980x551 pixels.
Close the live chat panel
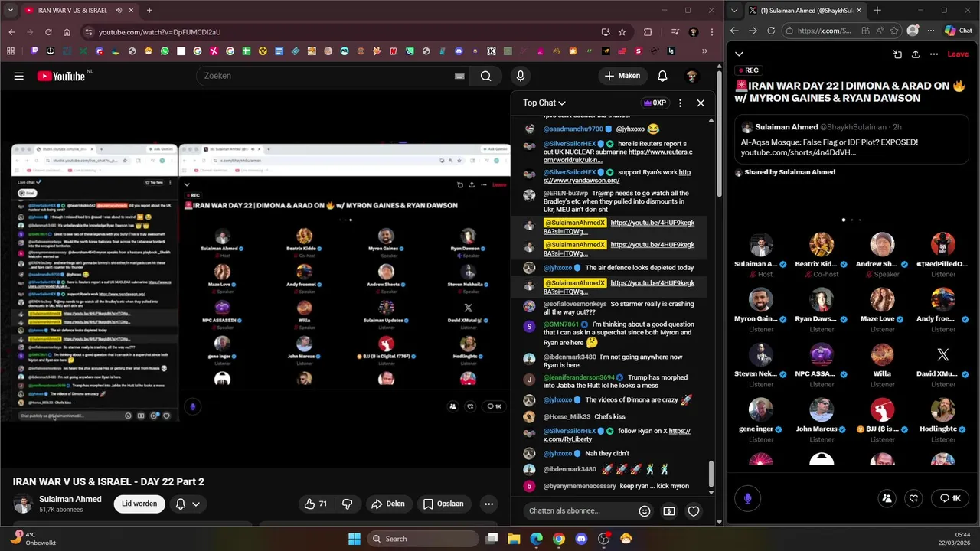(x=701, y=103)
